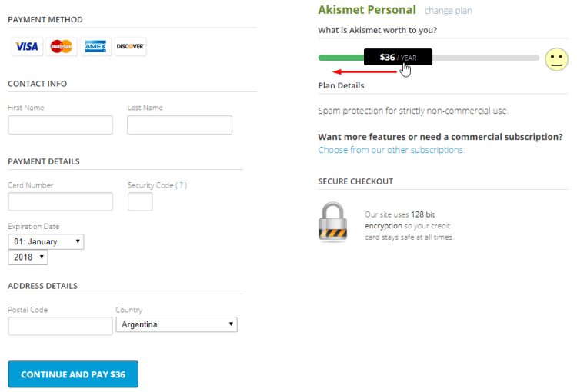Click the neutral smiley face icon

(x=556, y=59)
